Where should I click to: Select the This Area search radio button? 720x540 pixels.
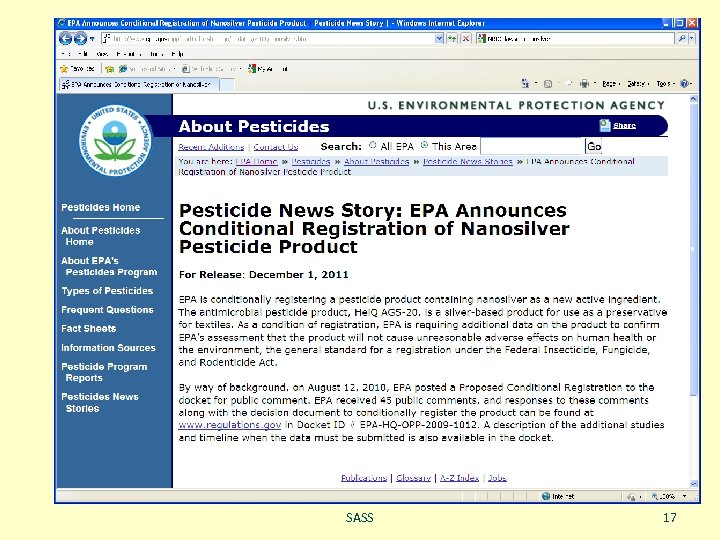click(x=424, y=145)
